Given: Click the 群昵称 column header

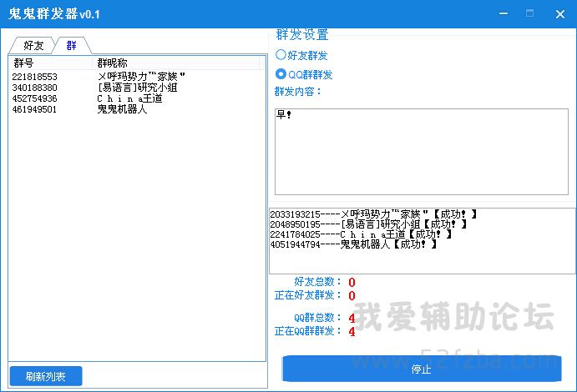Looking at the screenshot, I should click(175, 63).
